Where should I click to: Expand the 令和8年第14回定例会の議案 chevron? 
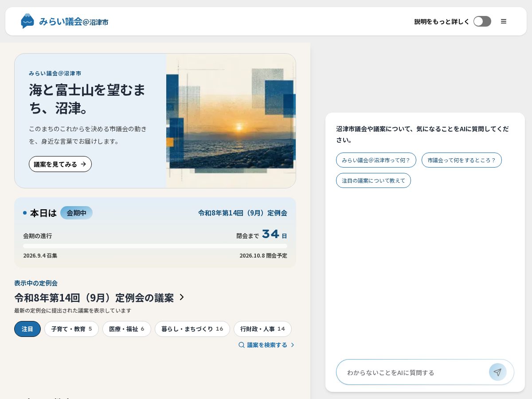[x=181, y=297]
